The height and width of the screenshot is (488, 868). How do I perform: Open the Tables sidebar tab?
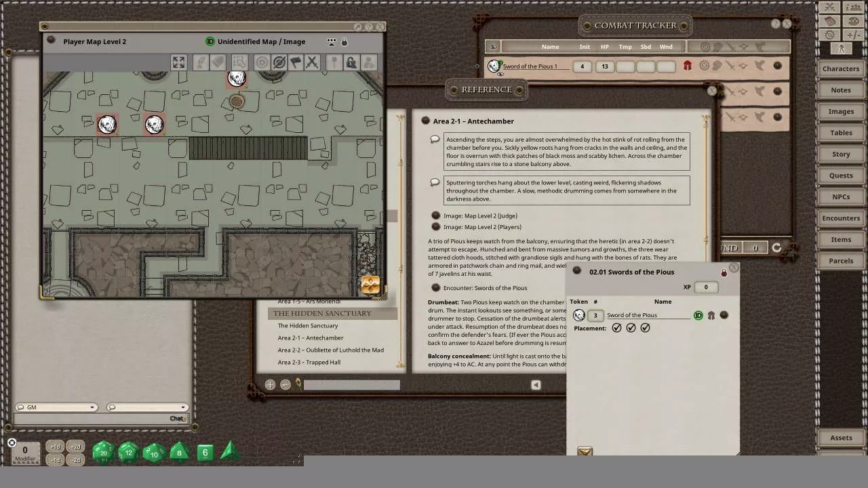pyautogui.click(x=841, y=133)
